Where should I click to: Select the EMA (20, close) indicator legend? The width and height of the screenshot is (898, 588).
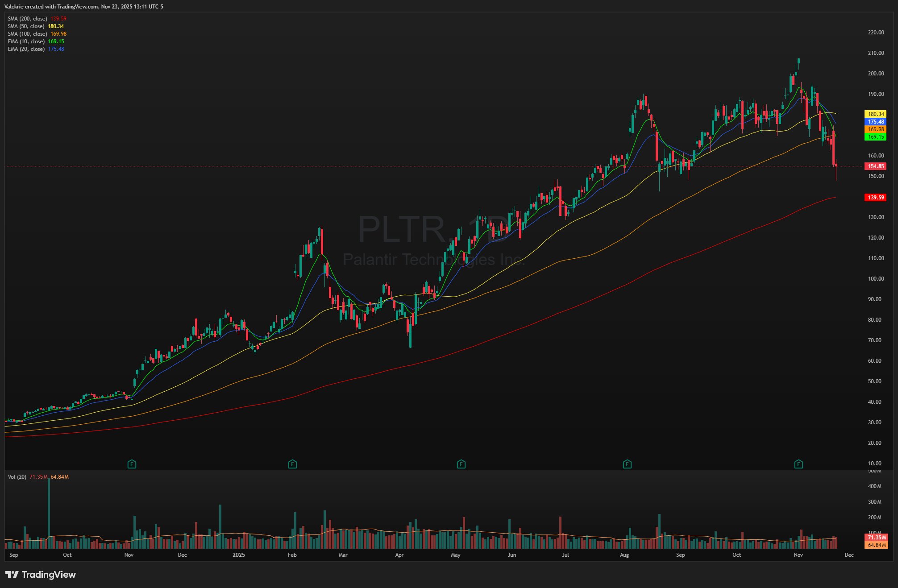(x=26, y=49)
